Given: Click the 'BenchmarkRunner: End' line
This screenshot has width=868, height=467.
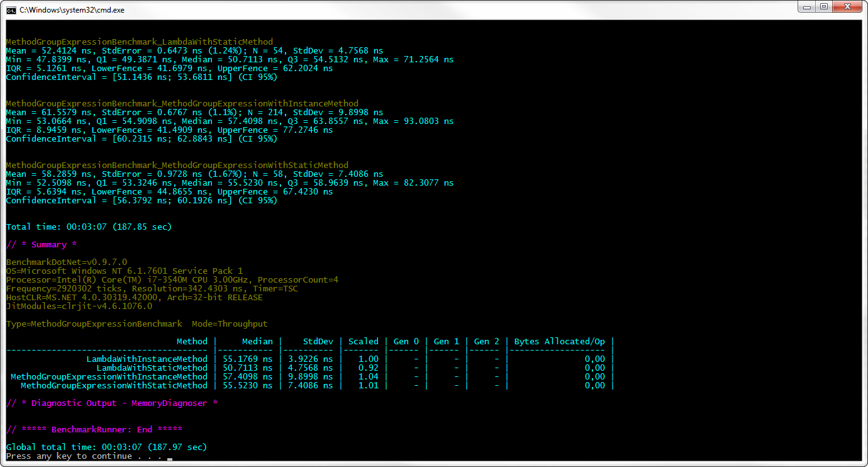Looking at the screenshot, I should point(94,429).
